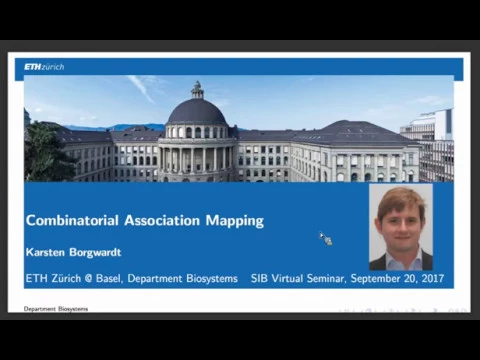Click the "Department Biosystems" footer text
Viewport: 480px width, 360px height.
click(56, 309)
